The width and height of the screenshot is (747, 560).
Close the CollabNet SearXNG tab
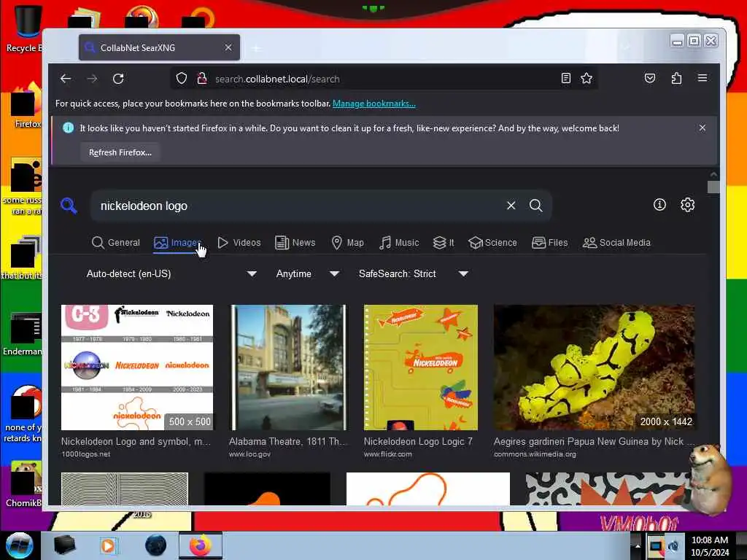[x=228, y=47]
